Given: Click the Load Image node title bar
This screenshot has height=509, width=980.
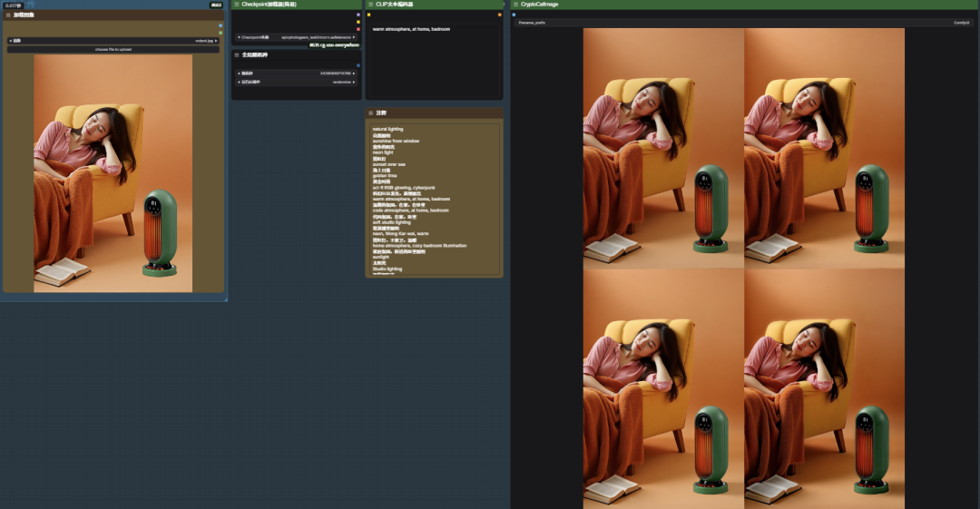Looking at the screenshot, I should click(x=113, y=15).
